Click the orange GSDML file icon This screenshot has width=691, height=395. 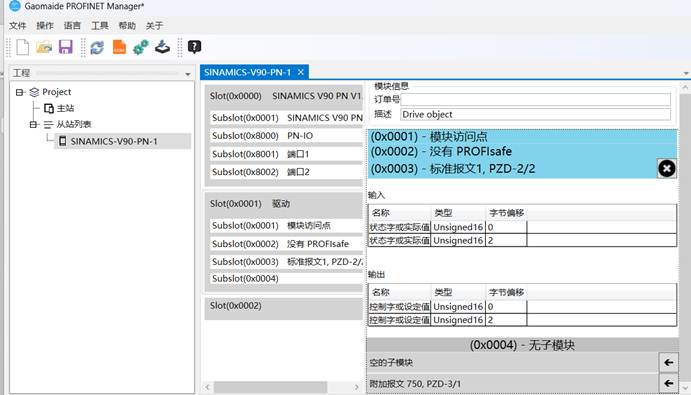tap(119, 47)
